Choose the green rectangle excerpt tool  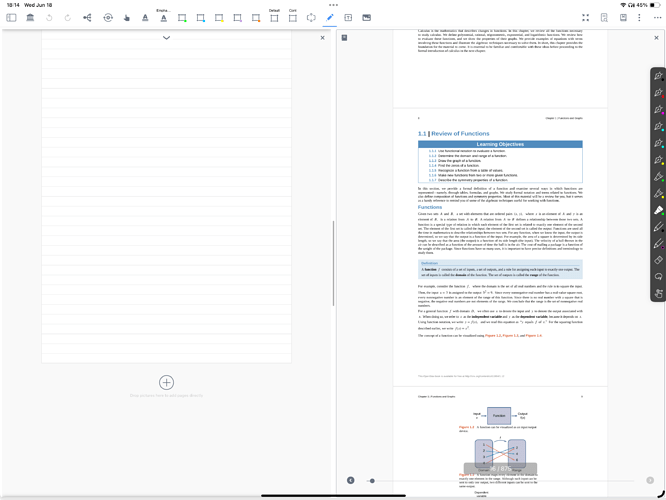(x=182, y=17)
